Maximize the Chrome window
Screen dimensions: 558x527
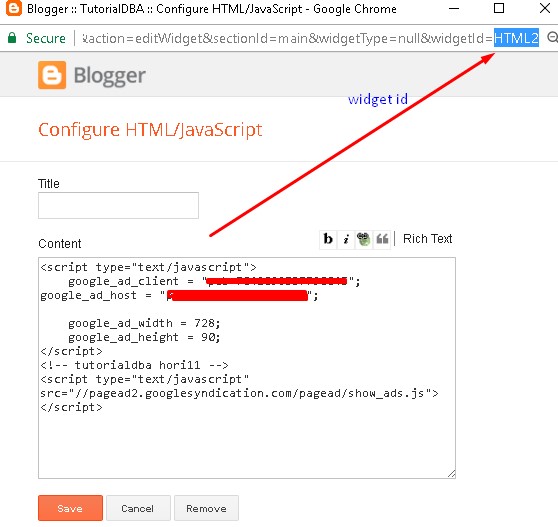point(499,8)
